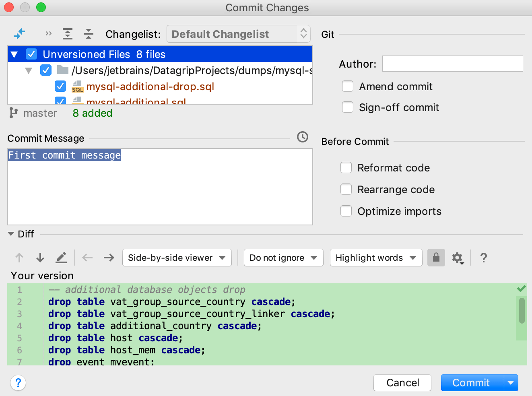532x396 pixels.
Task: Click diff line 6 drop table host_mem
Action: pos(127,350)
